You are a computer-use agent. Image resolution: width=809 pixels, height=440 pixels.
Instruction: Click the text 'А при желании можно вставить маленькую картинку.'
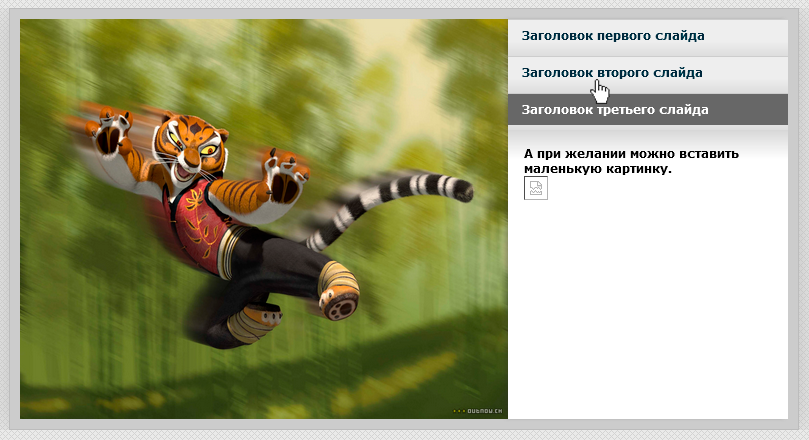pos(631,161)
